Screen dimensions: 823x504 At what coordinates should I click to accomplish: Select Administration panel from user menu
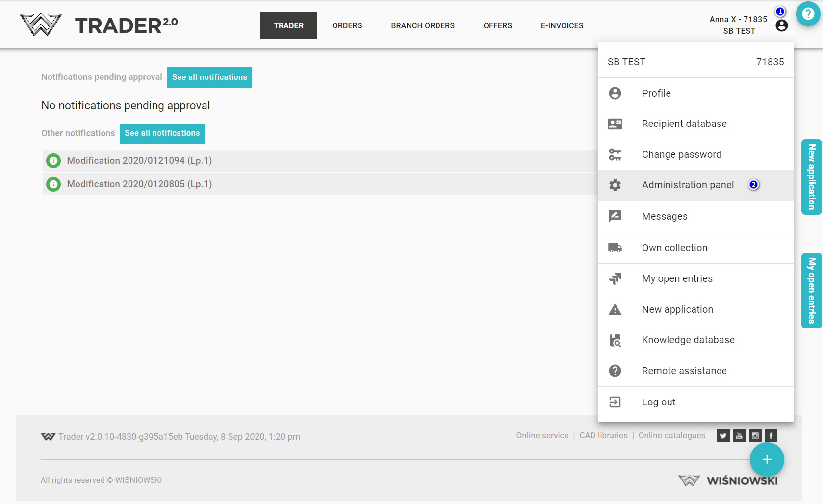point(688,185)
